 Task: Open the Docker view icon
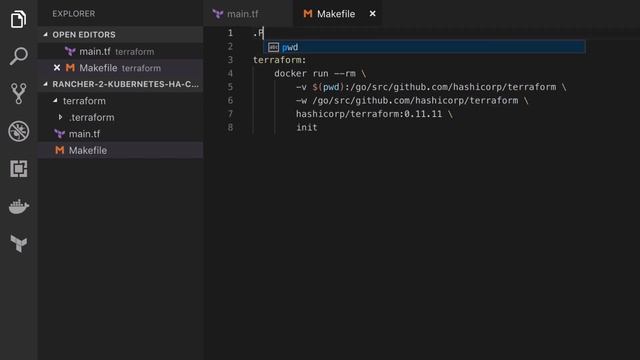18,207
